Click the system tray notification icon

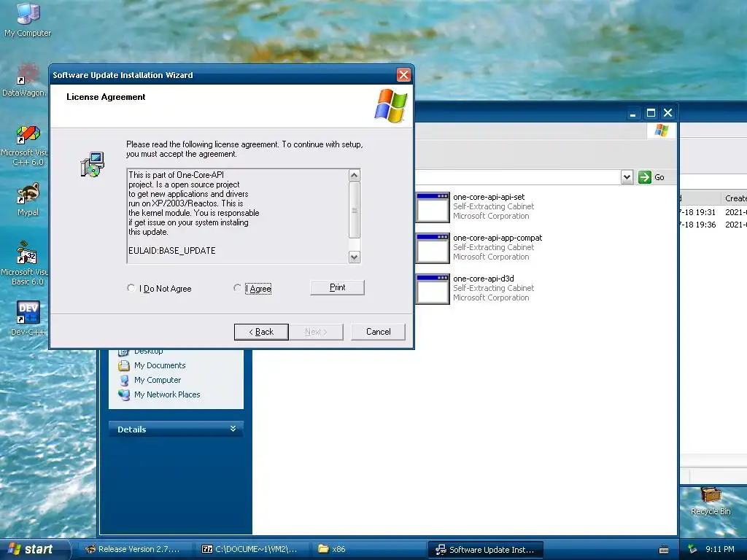click(x=692, y=549)
